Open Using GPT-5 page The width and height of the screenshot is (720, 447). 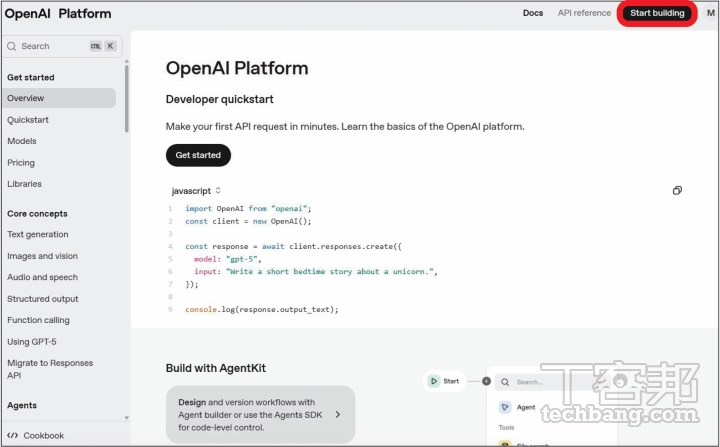click(32, 342)
